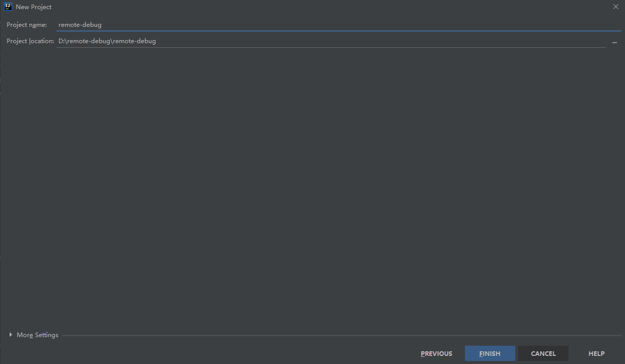Expand the More Settings section
The image size is (625, 364).
34,335
